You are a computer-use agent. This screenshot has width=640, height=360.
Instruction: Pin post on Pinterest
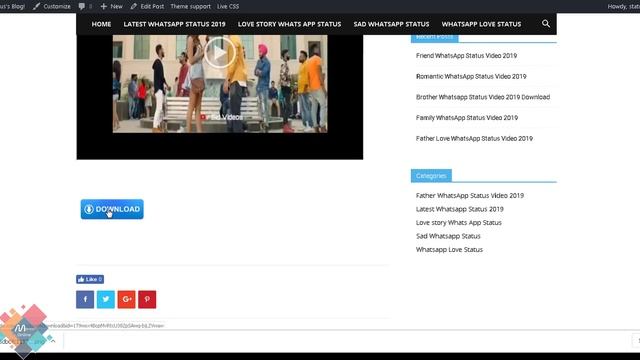pyautogui.click(x=147, y=299)
